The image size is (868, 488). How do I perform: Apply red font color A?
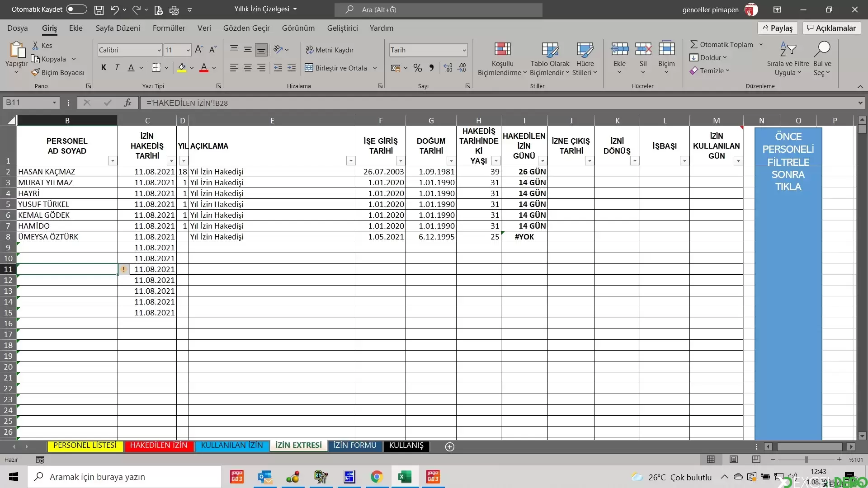pos(204,68)
